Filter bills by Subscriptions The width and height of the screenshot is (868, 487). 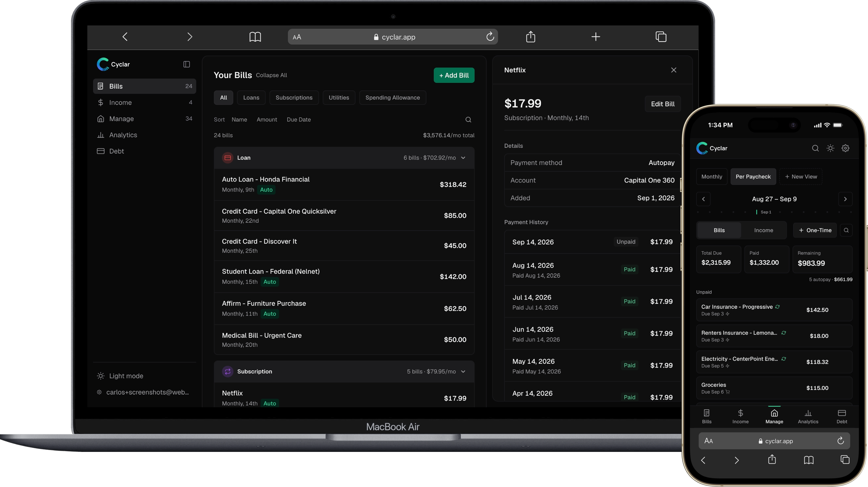(294, 98)
